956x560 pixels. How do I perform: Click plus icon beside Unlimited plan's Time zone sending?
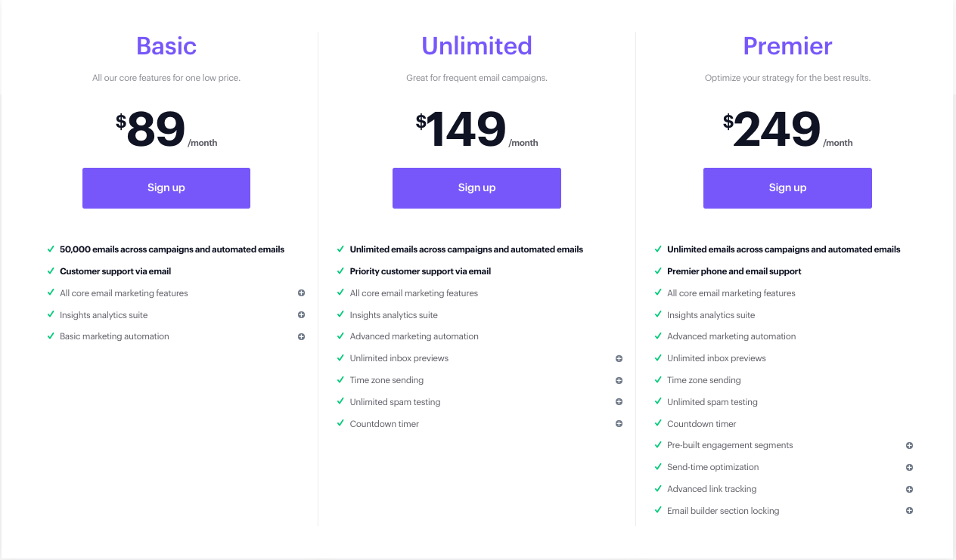(619, 381)
